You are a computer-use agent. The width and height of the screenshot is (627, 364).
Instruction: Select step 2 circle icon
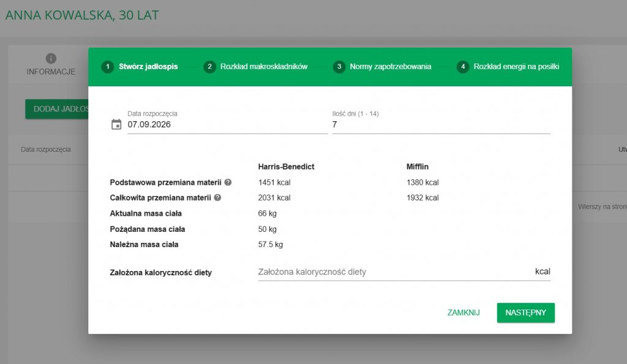point(209,67)
